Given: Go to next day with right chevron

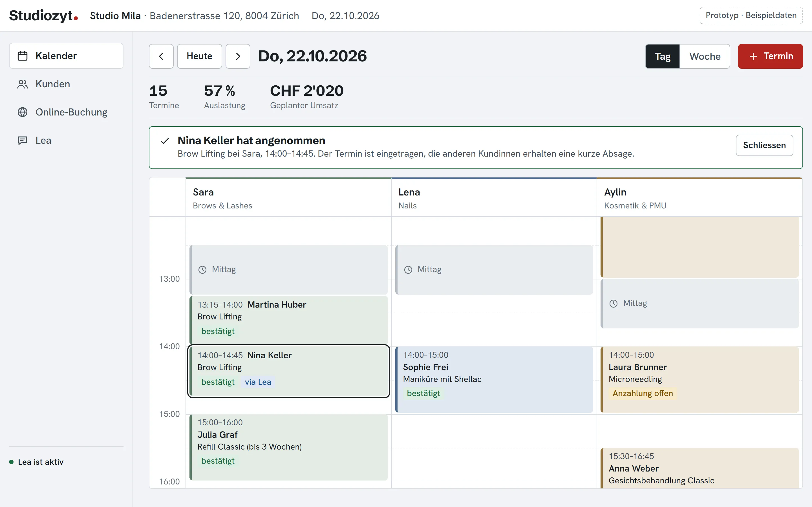Looking at the screenshot, I should tap(238, 56).
